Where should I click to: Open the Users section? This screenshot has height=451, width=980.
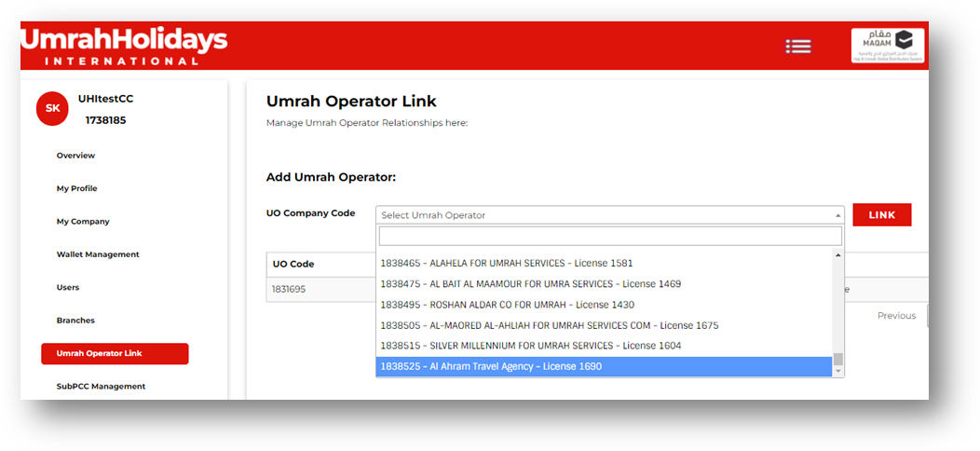click(x=67, y=288)
